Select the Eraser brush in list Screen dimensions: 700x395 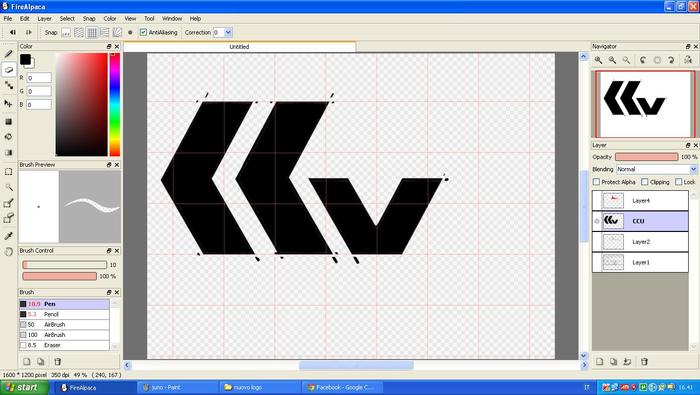point(64,345)
